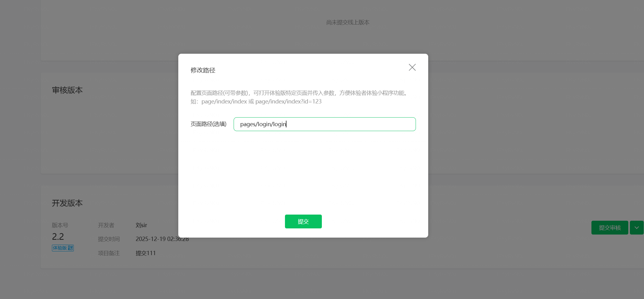Click developer name 刘sir
644x299 pixels.
point(141,225)
